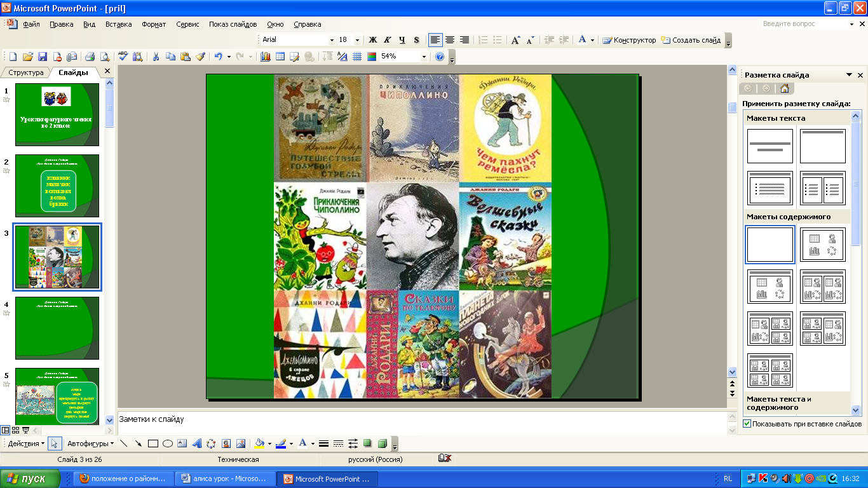Open the Показ слайдов menu
Viewport: 868px width, 488px height.
(x=233, y=24)
